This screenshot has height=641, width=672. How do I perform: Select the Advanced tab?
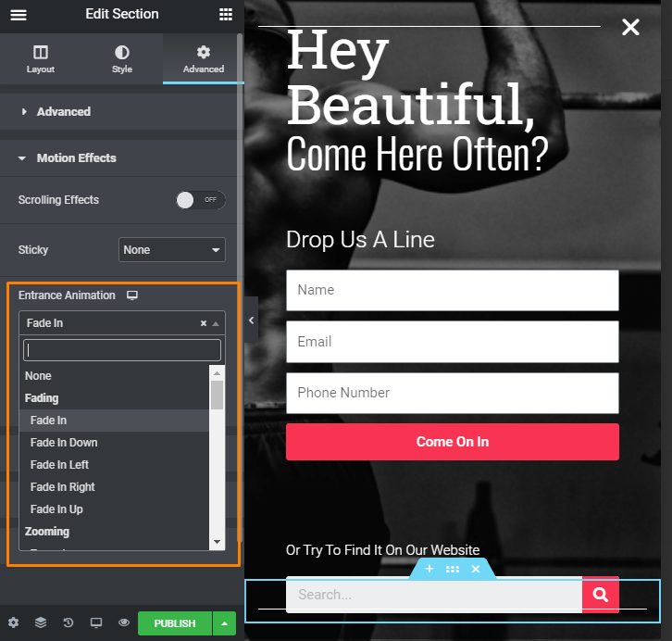[x=204, y=59]
